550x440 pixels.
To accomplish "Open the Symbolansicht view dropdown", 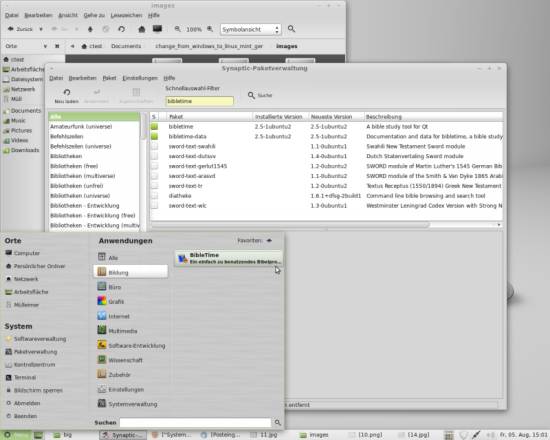I will tap(250, 29).
